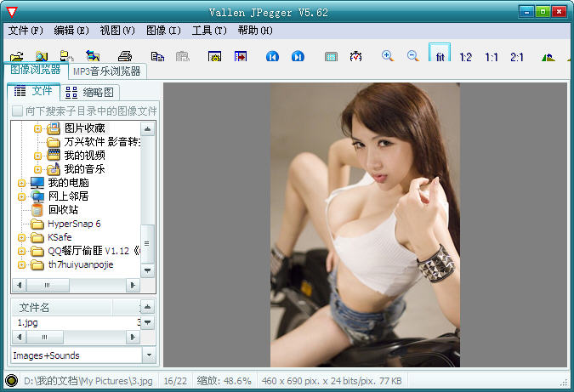The width and height of the screenshot is (574, 392).
Task: Set zoom to 1:1
Action: pos(492,57)
